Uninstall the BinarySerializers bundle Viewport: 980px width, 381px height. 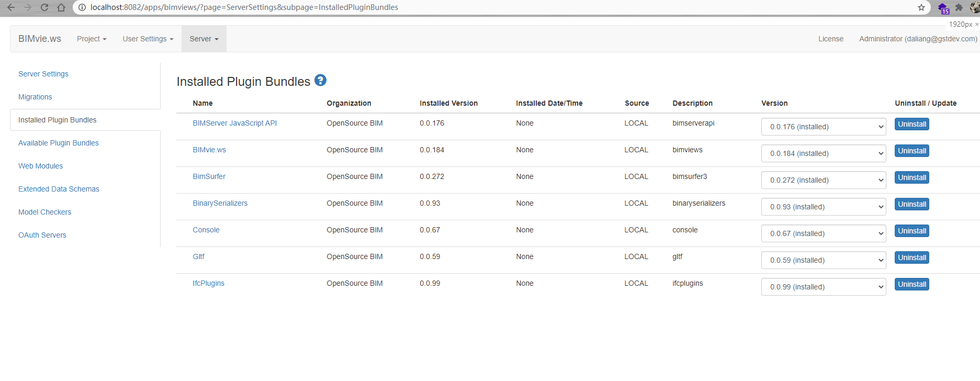coord(912,204)
